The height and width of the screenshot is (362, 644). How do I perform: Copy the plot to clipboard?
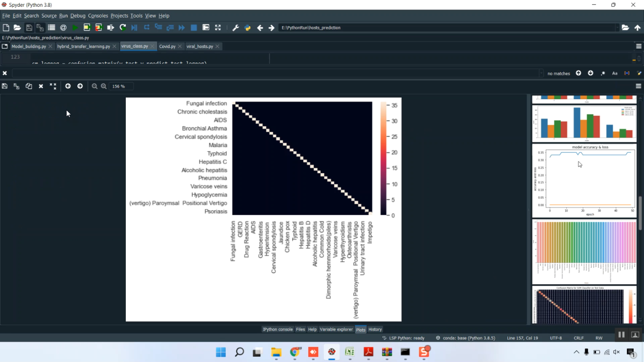[x=29, y=86]
